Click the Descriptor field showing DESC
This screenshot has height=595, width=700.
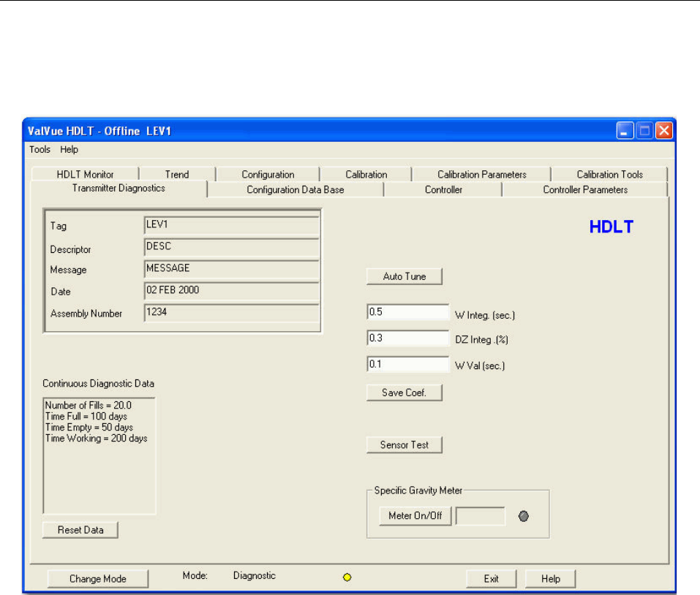click(x=232, y=246)
